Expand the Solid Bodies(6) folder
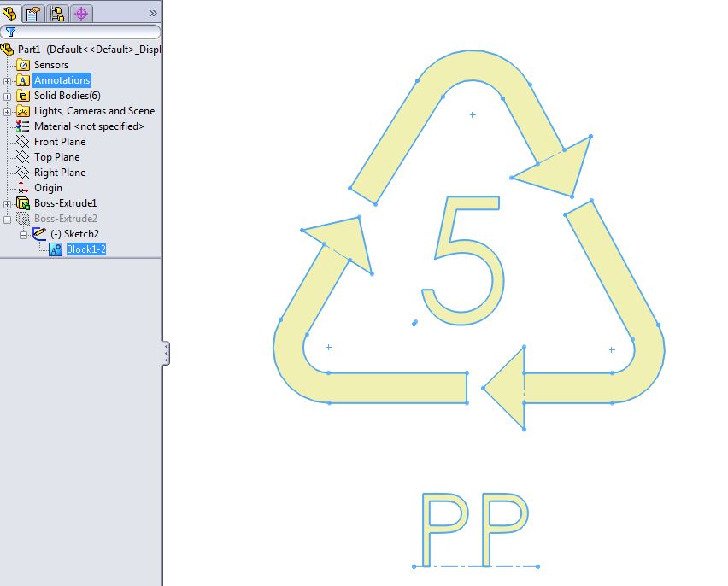This screenshot has height=586, width=728. 7,97
